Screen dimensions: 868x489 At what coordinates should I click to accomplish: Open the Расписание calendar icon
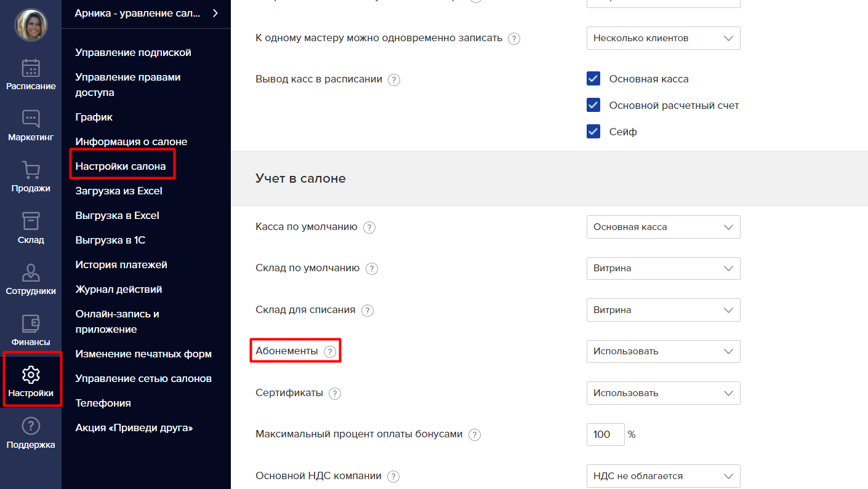[31, 68]
